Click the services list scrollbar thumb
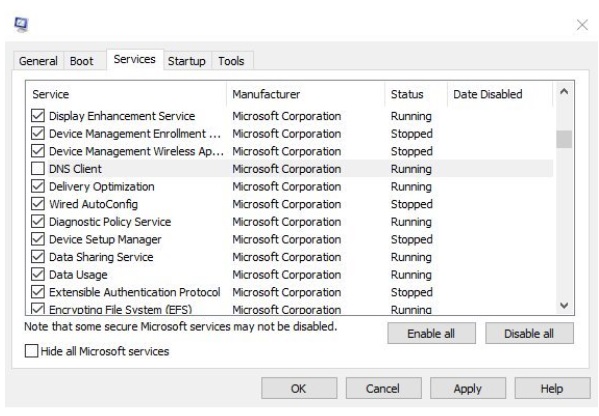Image resolution: width=599 pixels, height=416 pixels. click(x=564, y=139)
